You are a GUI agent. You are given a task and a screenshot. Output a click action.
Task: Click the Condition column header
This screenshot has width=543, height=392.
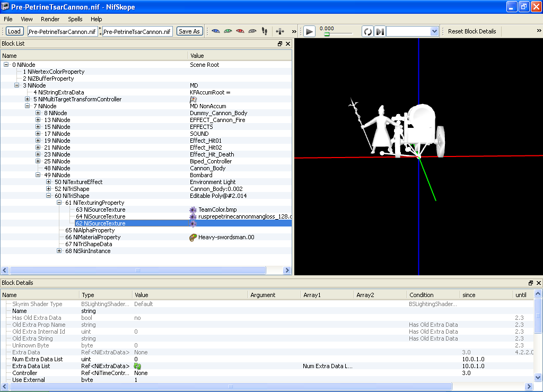(433, 295)
